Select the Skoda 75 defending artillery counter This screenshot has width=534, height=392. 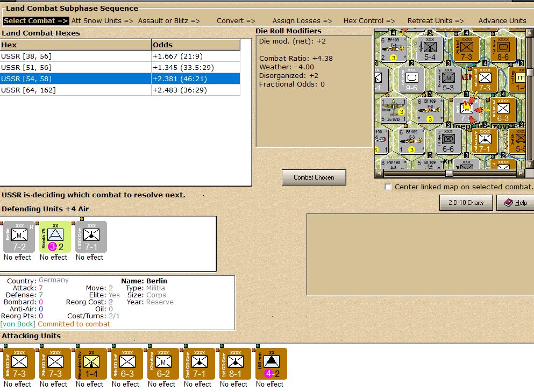55,237
